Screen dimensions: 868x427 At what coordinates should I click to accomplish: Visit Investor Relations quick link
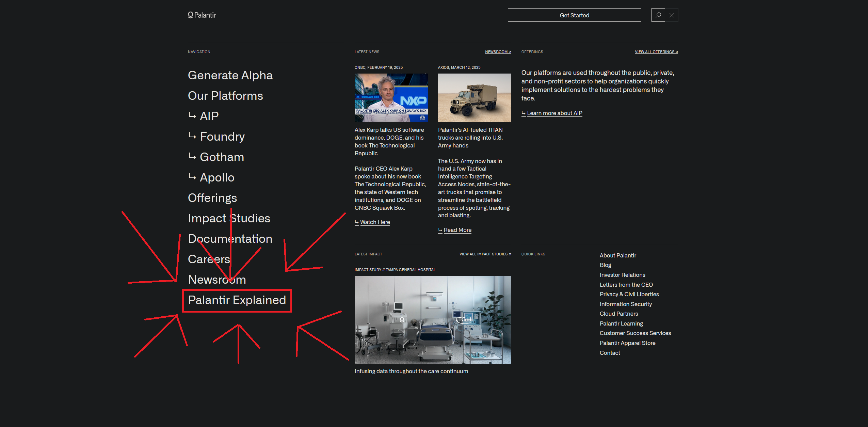[622, 275]
